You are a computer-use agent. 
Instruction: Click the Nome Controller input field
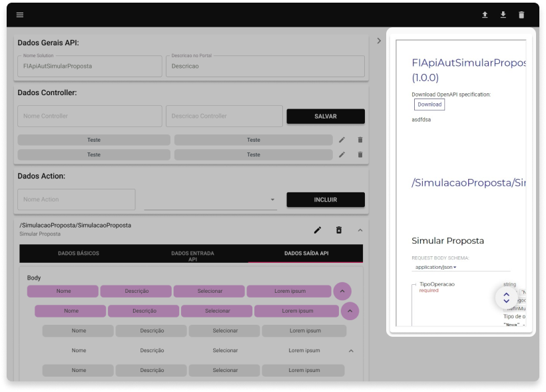pos(90,116)
